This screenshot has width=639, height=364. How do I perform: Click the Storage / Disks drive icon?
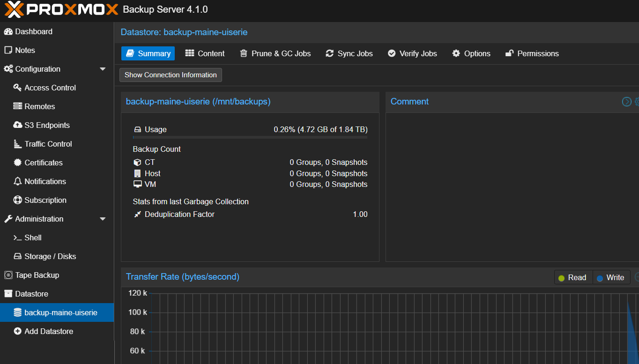(18, 256)
